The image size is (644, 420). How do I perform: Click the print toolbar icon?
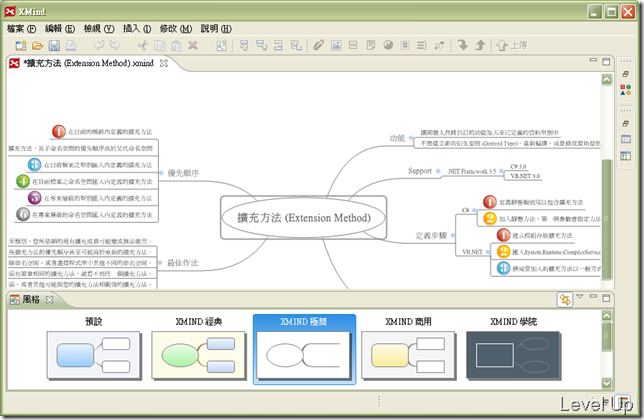(71, 45)
